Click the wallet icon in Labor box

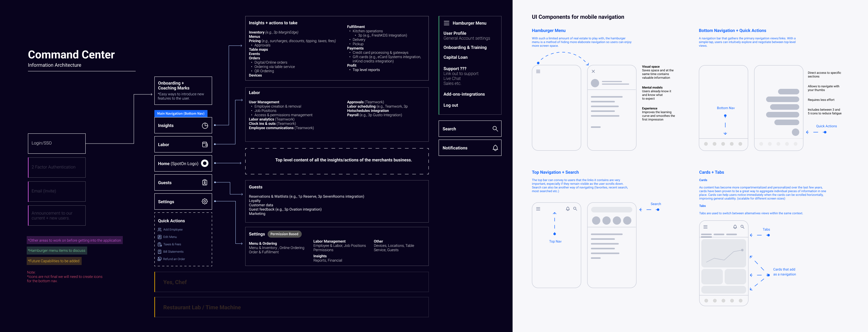[x=204, y=144]
